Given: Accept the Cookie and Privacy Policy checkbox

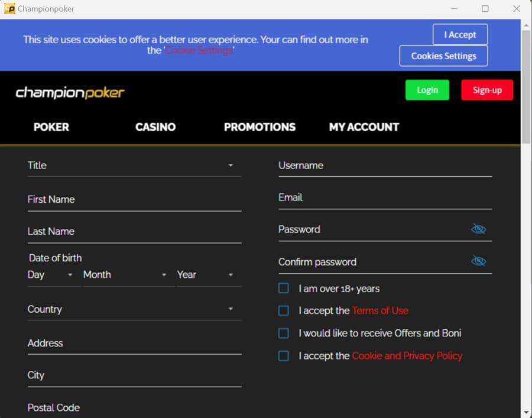Looking at the screenshot, I should coord(283,355).
